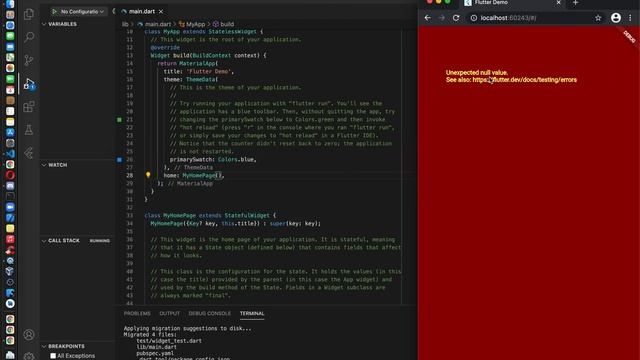Viewport: 640px width, 360px height.
Task: Click the flutter.dev/docs/testing/errors link
Action: tap(524, 80)
